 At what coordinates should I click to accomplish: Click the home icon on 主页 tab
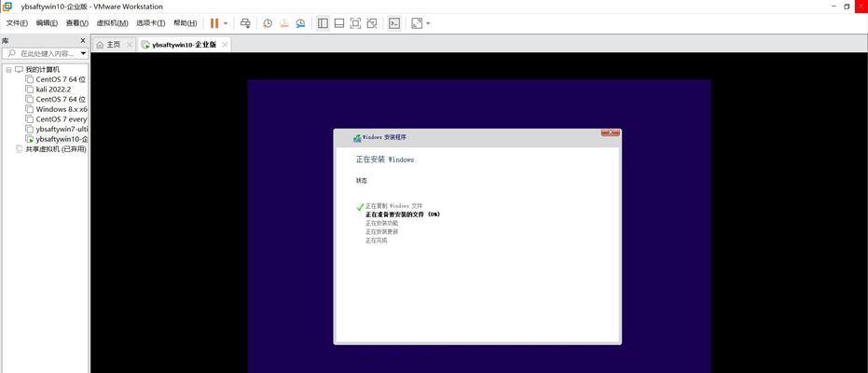pos(100,45)
